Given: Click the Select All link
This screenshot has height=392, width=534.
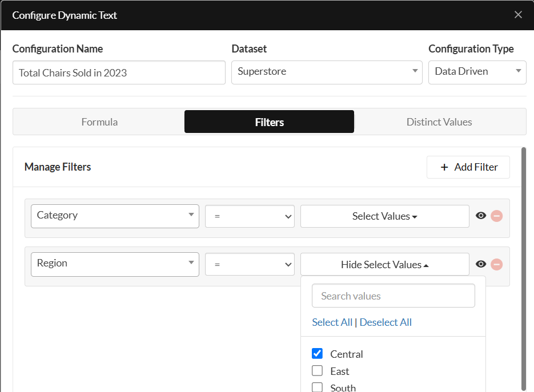Looking at the screenshot, I should click(x=332, y=322).
